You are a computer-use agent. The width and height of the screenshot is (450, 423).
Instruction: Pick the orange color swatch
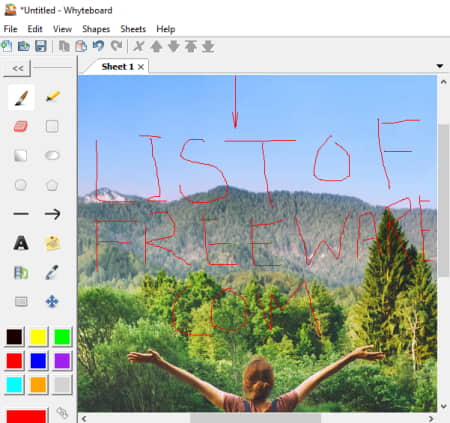pyautogui.click(x=38, y=385)
